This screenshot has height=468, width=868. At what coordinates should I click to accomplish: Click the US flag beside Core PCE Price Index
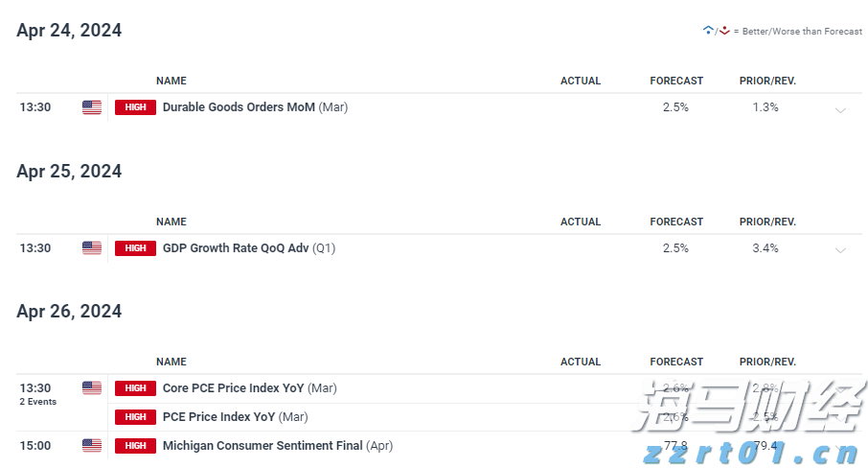(x=92, y=388)
